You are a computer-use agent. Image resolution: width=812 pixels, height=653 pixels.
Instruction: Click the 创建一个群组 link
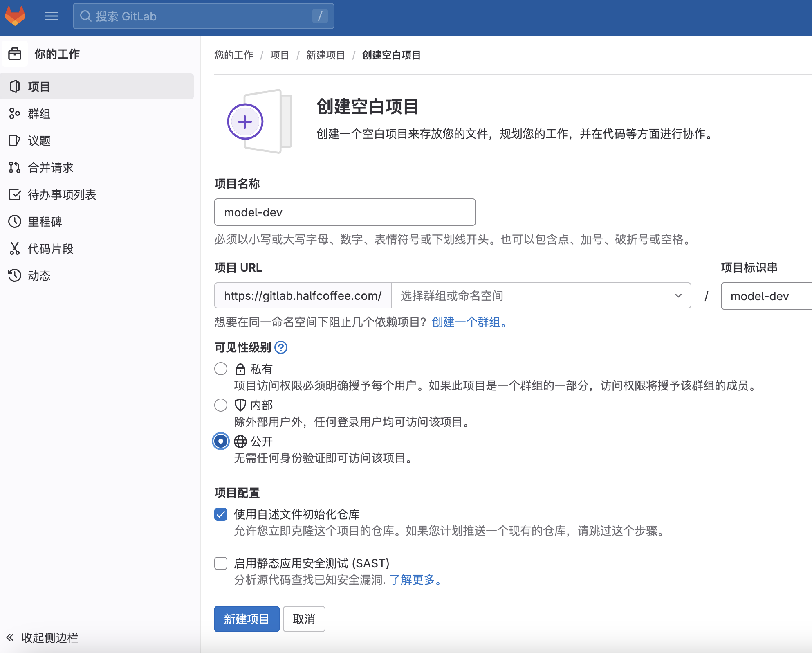click(x=469, y=322)
